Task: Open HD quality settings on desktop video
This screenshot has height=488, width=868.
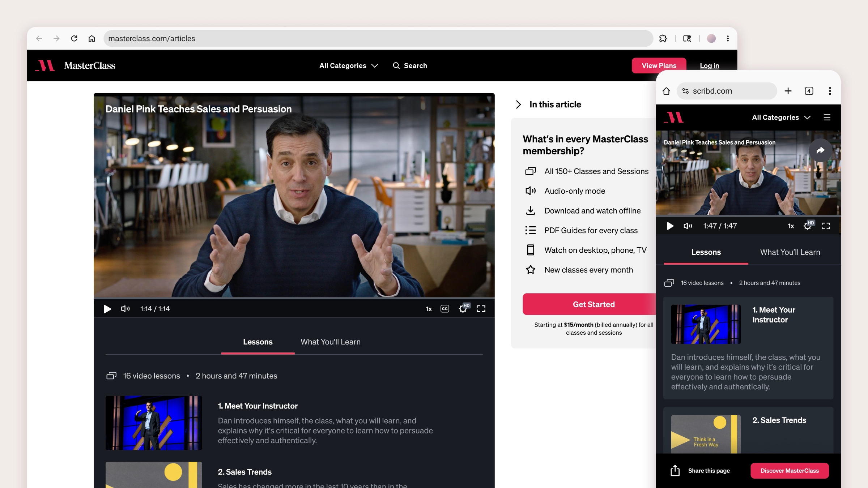Action: tap(464, 308)
